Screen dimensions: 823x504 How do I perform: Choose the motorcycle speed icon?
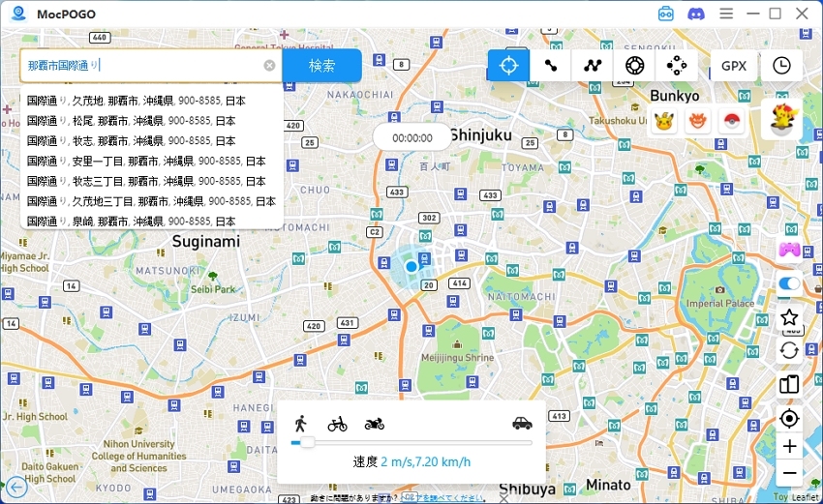[375, 424]
